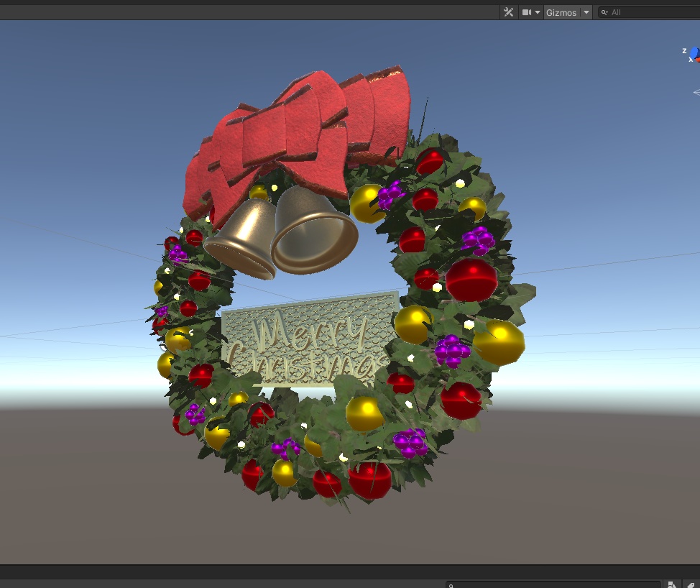Open the Gizmos settings dropdown arrow
This screenshot has width=700, height=588.
pos(587,12)
